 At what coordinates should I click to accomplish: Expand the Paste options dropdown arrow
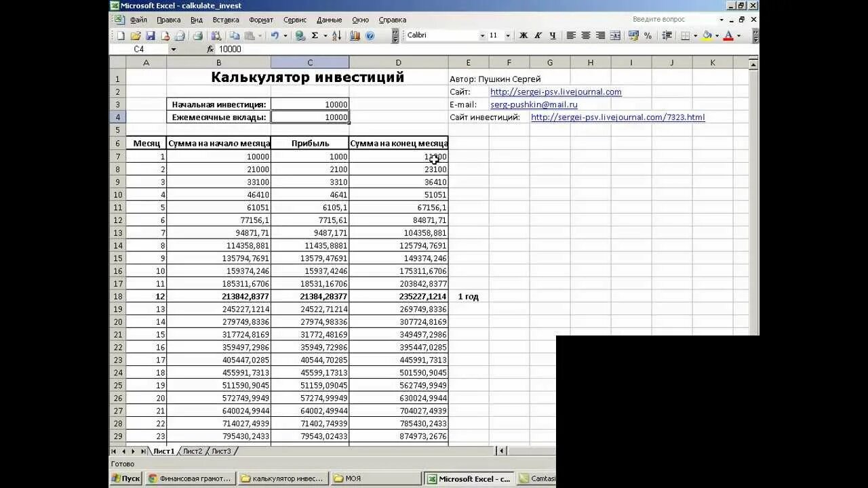(260, 35)
